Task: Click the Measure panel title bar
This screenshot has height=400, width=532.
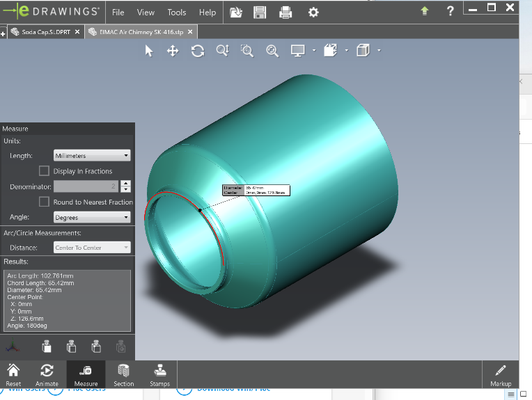Action: (x=68, y=129)
